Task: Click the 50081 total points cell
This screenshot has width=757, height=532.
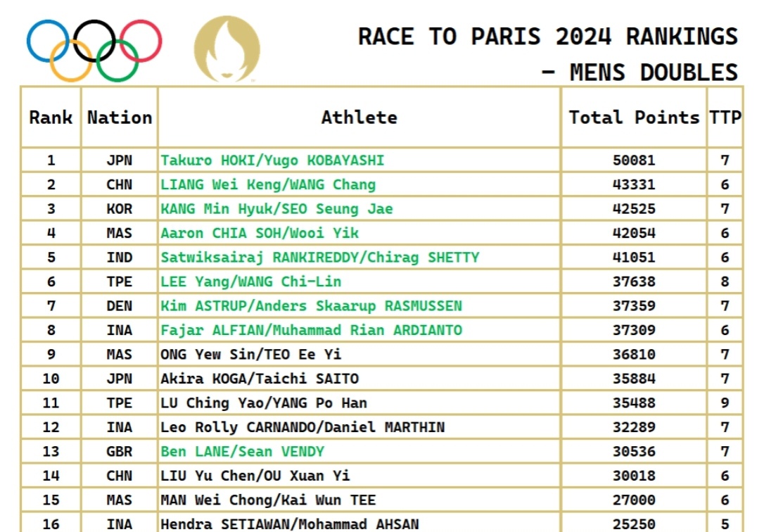Action: [634, 160]
